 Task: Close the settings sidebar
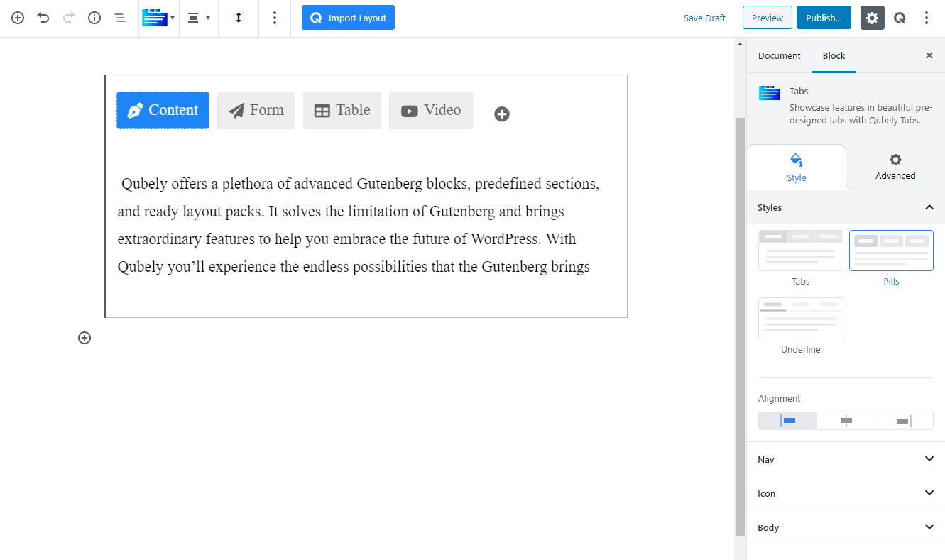click(929, 55)
